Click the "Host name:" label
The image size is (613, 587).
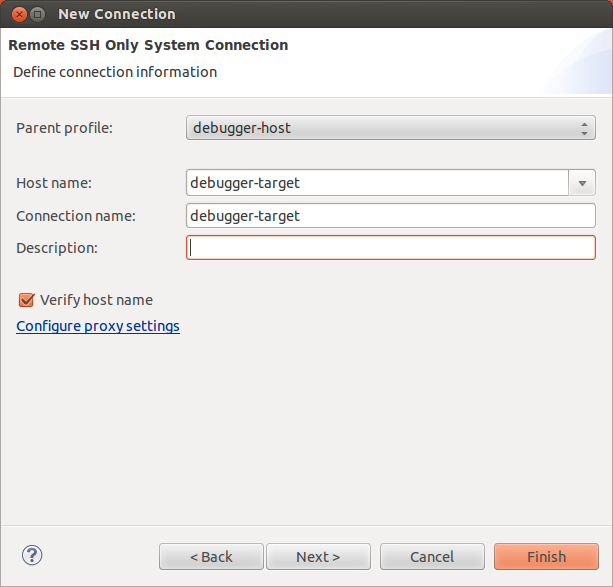point(54,183)
